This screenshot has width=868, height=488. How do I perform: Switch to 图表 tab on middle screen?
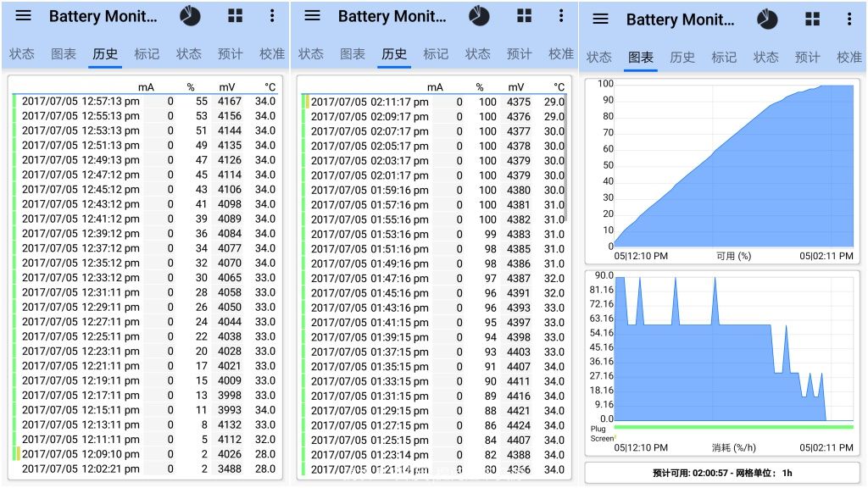click(352, 53)
